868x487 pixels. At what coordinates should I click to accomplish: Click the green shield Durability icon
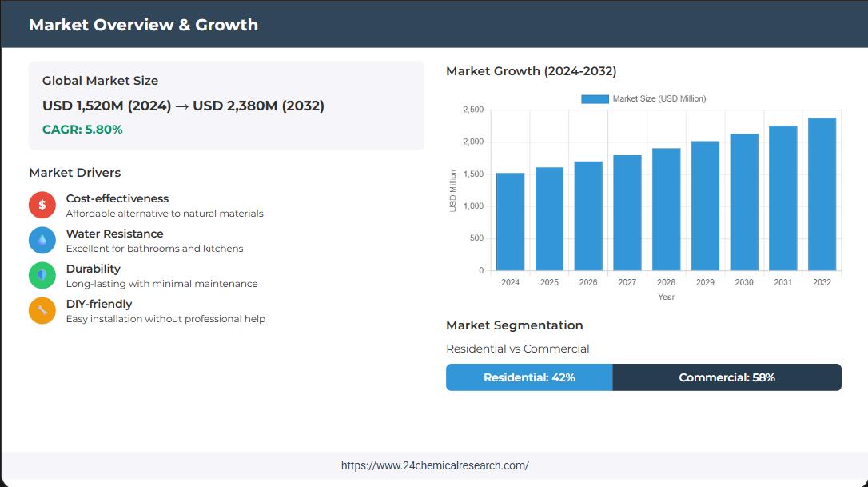[x=42, y=275]
